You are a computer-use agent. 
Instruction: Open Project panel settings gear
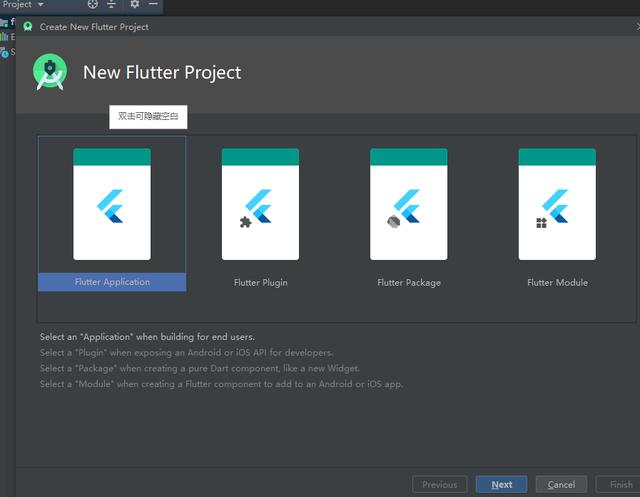135,4
